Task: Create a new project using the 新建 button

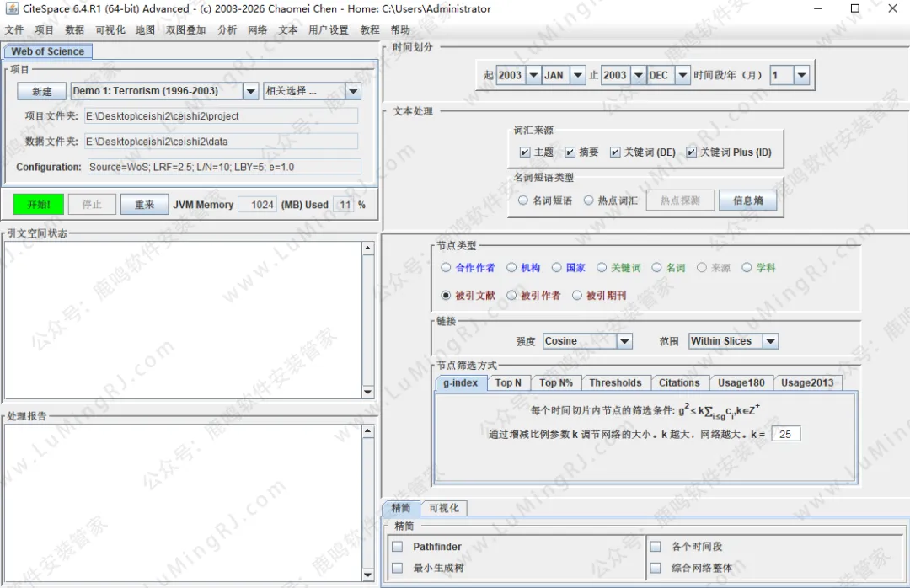Action: click(x=40, y=90)
